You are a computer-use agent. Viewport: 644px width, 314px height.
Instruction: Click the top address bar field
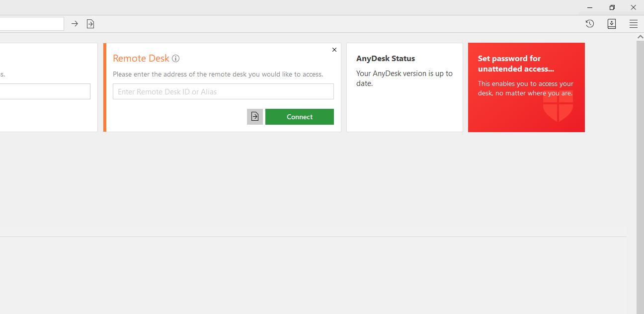[x=32, y=24]
